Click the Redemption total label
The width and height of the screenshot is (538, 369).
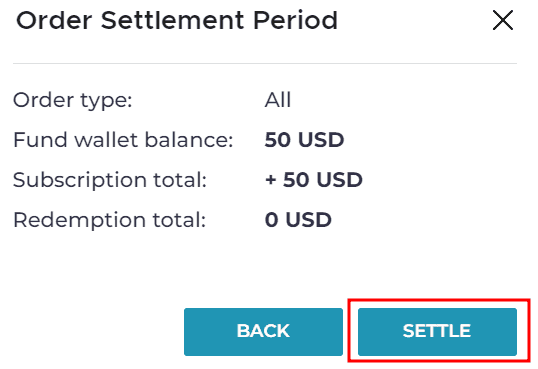tap(109, 220)
